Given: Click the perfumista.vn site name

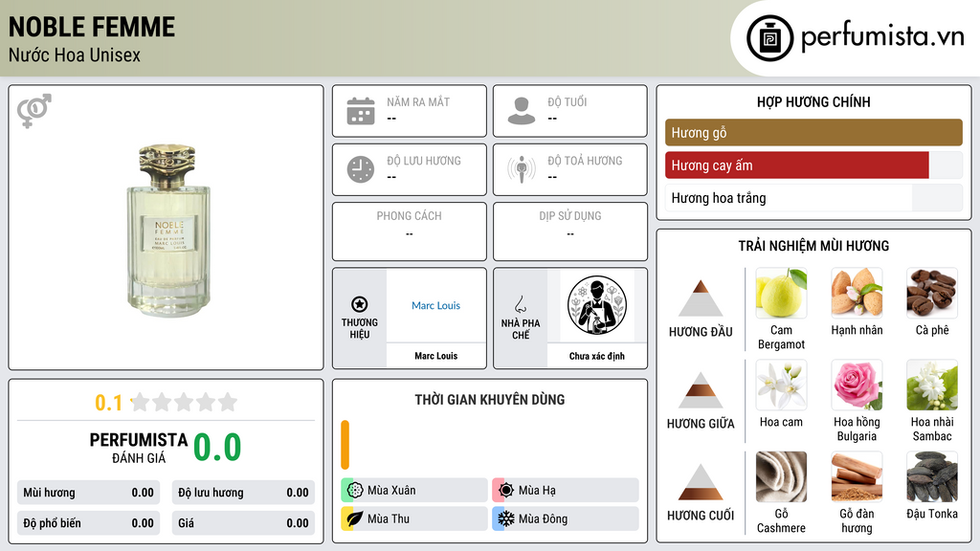Looking at the screenshot, I should 882,37.
